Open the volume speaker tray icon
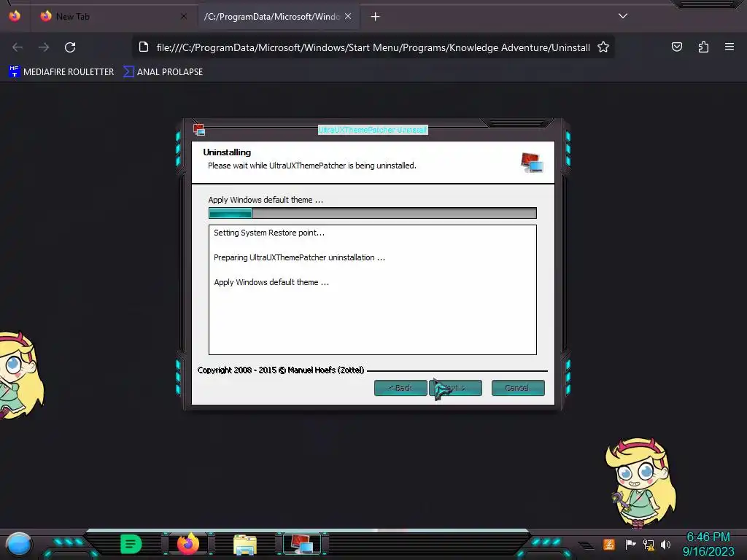The image size is (747, 560). click(665, 544)
